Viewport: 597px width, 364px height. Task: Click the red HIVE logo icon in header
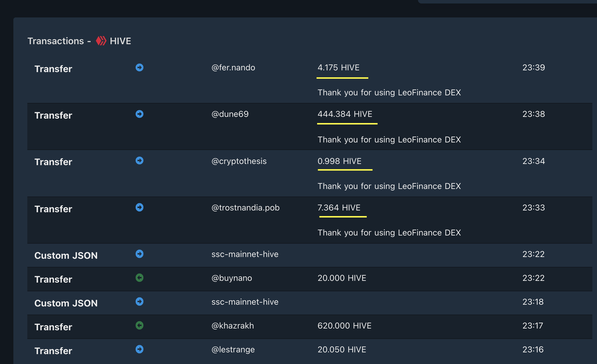[x=101, y=41]
